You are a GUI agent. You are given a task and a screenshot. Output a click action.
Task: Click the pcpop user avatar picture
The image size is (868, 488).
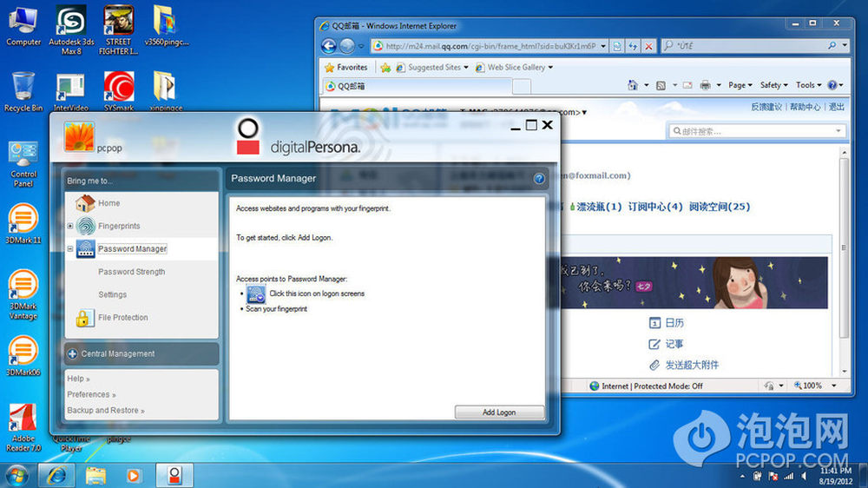click(79, 137)
